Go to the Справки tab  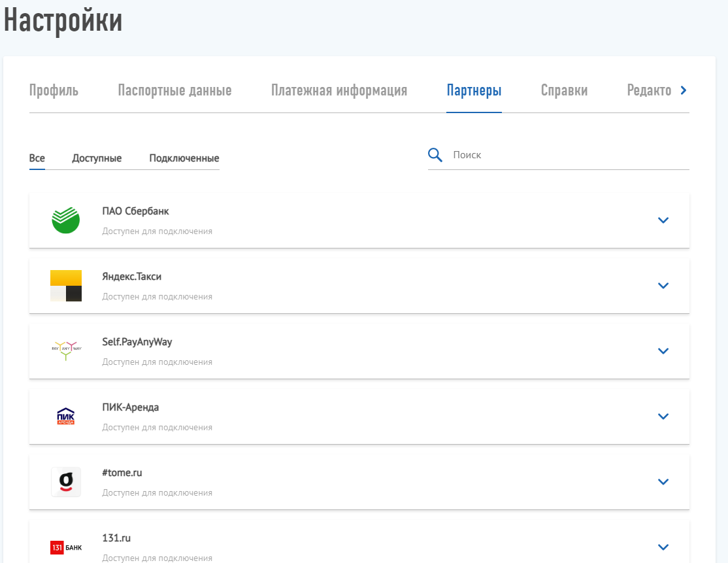tap(564, 91)
